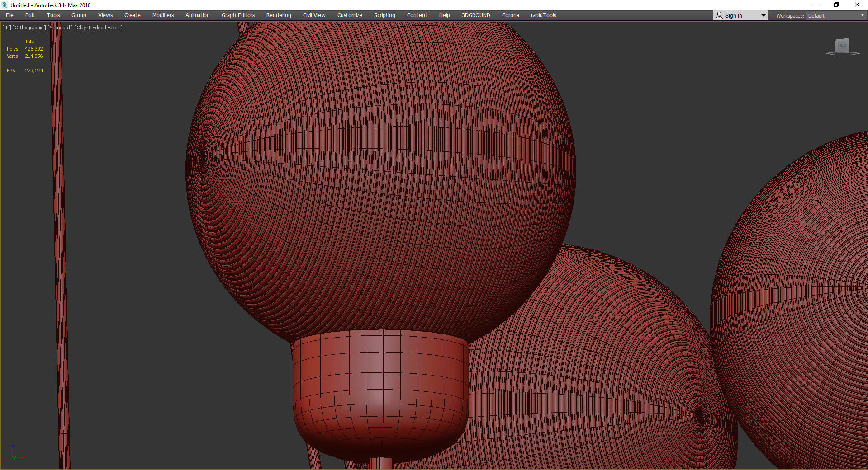Open the Edit menu
Image resolution: width=868 pixels, height=470 pixels.
[x=30, y=15]
